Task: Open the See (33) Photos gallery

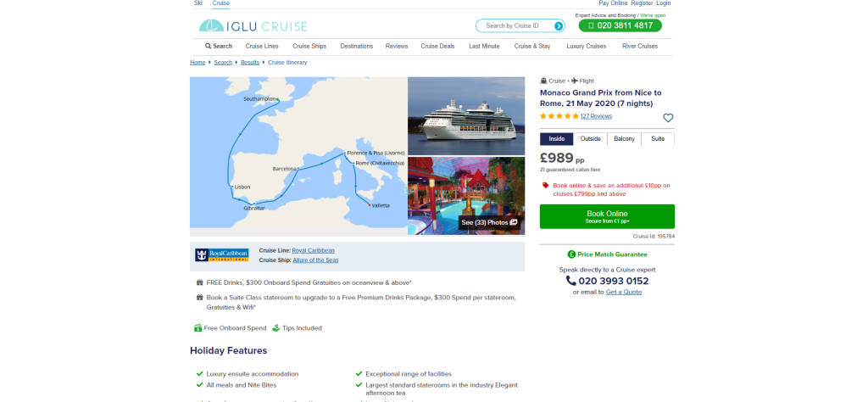Action: tap(489, 222)
